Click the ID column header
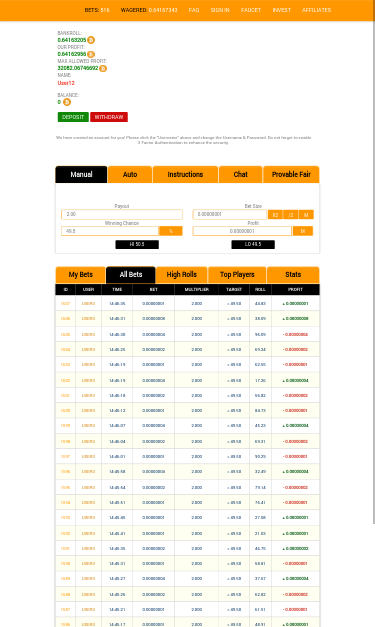 (66, 290)
